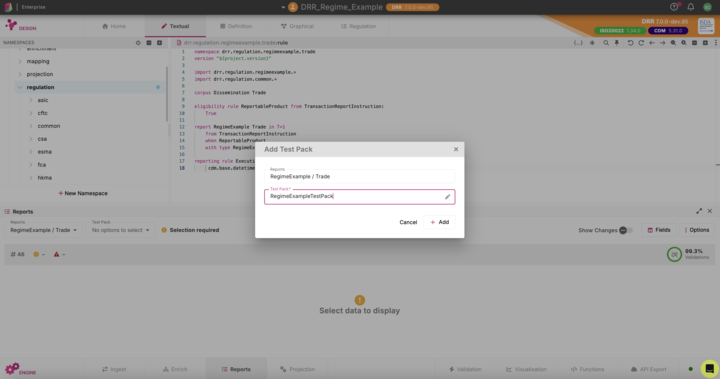Open the notifications bell
The height and width of the screenshot is (379, 720).
coord(691,7)
